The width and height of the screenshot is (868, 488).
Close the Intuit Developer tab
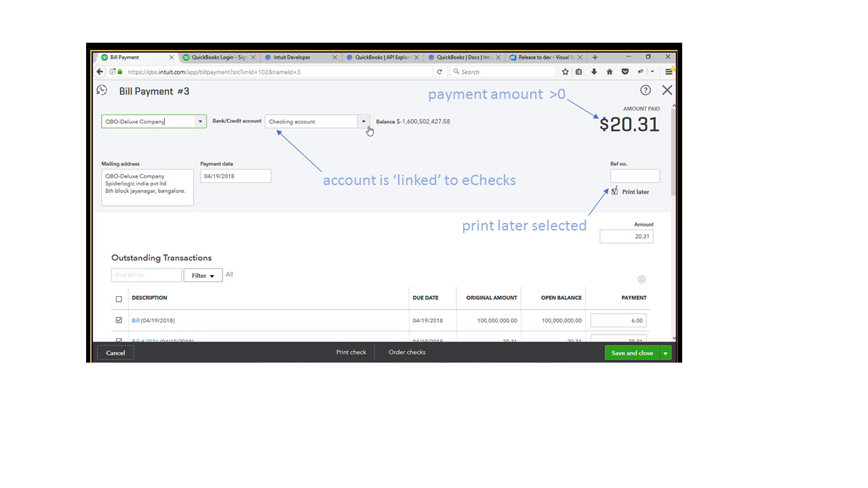pos(335,58)
